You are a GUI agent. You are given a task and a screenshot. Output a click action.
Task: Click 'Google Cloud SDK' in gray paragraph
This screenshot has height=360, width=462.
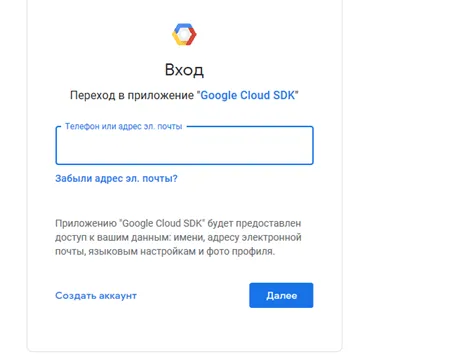(162, 223)
